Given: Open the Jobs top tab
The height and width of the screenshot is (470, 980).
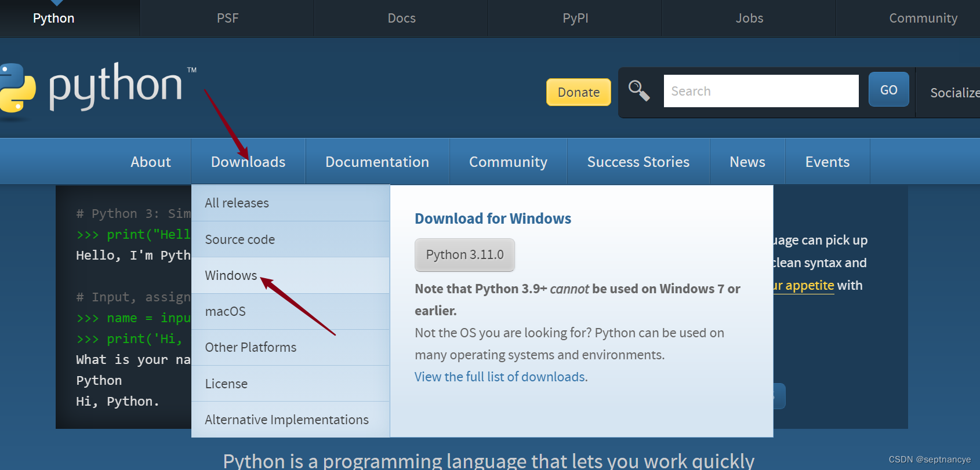Looking at the screenshot, I should pyautogui.click(x=749, y=19).
